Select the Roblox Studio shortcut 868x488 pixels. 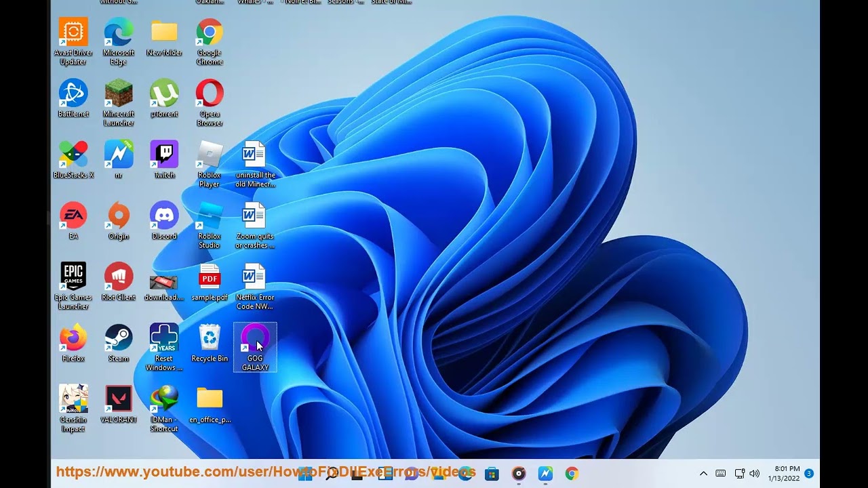coord(210,225)
